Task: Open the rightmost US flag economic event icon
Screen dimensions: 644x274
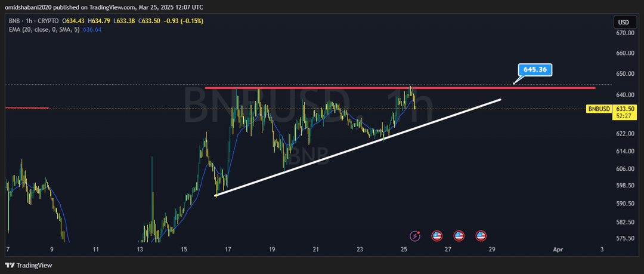Action: click(x=481, y=236)
